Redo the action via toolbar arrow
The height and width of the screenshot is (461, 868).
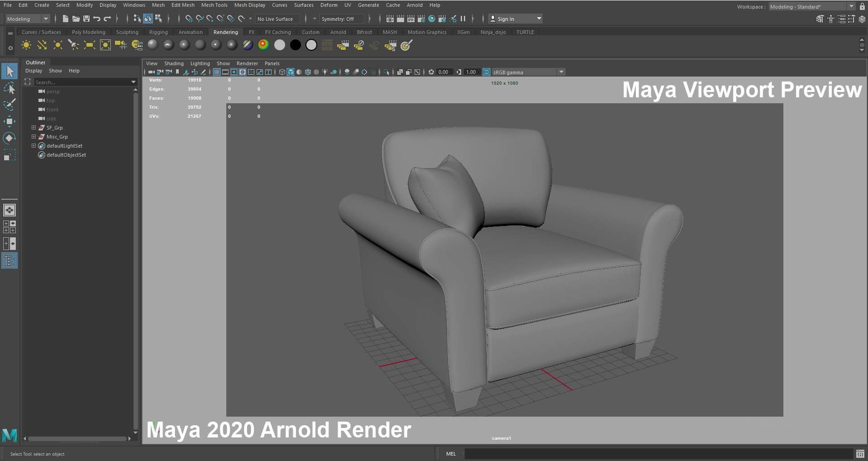point(107,19)
